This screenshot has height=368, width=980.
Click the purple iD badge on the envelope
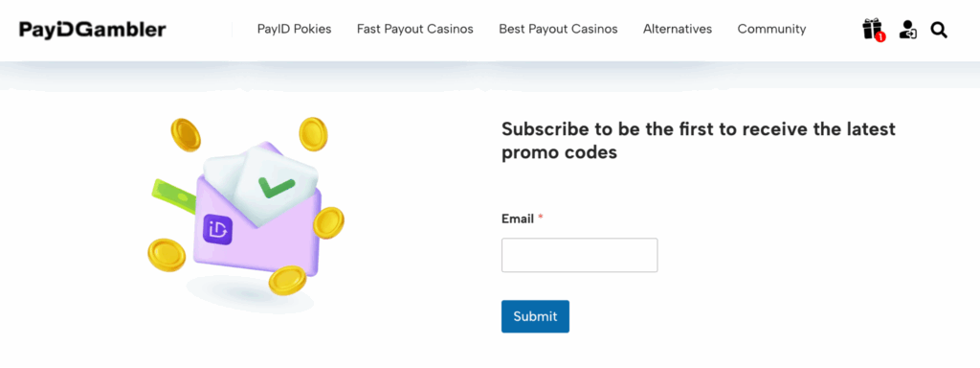[x=217, y=230]
